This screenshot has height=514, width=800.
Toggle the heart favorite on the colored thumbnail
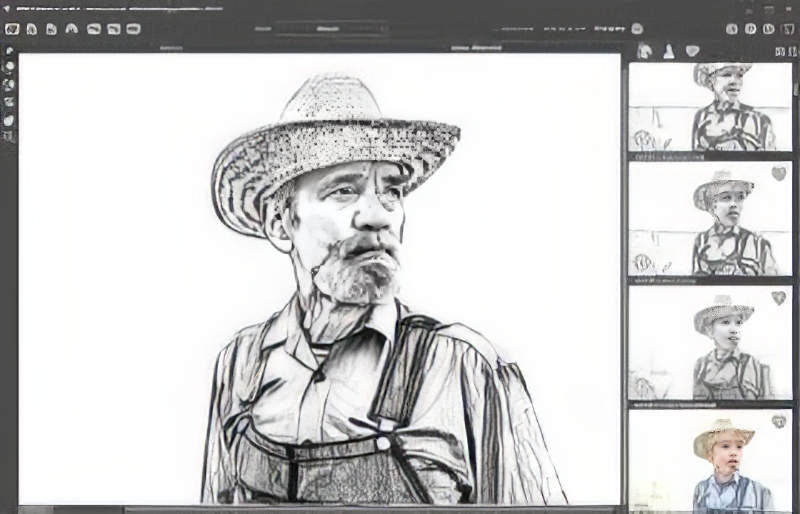[x=779, y=421]
